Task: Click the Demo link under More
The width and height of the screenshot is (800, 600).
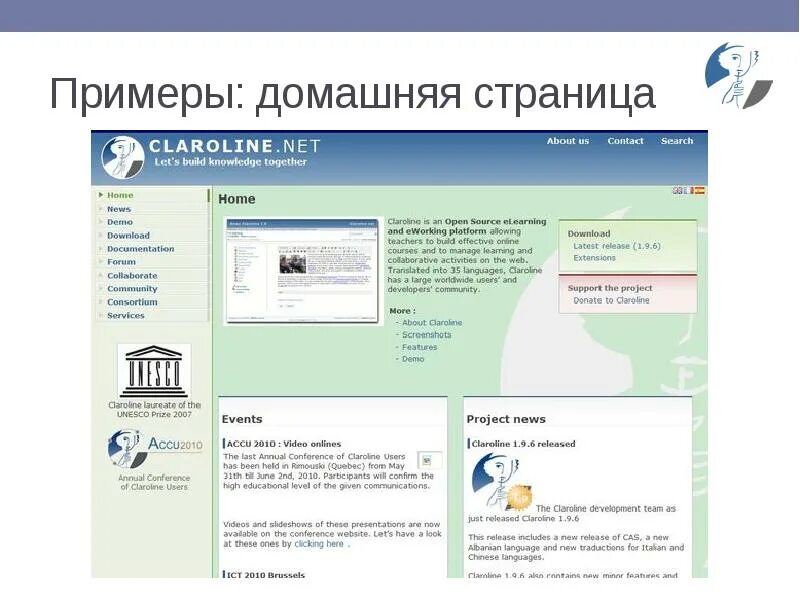Action: (x=413, y=359)
